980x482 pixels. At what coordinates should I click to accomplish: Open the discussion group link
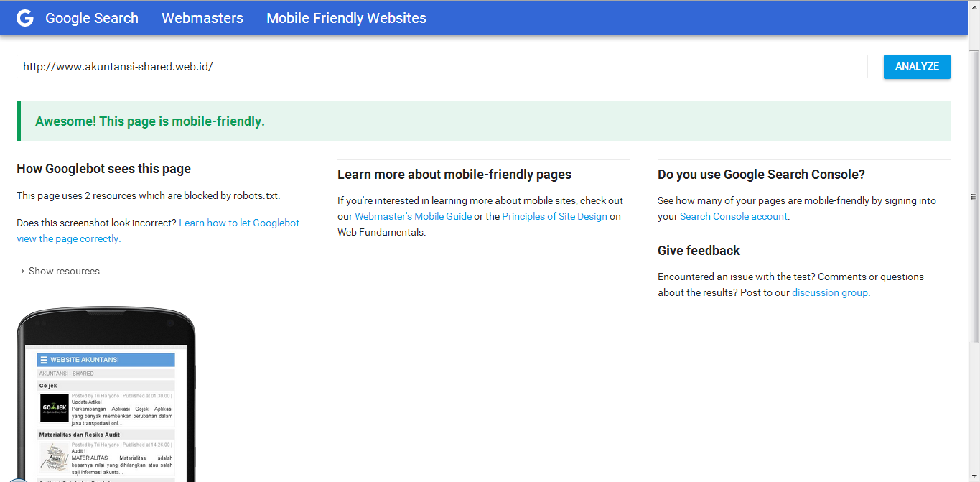[830, 292]
